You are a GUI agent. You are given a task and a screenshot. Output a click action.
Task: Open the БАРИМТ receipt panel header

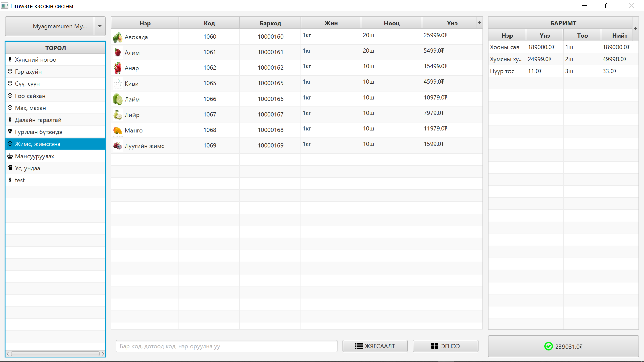pos(563,23)
